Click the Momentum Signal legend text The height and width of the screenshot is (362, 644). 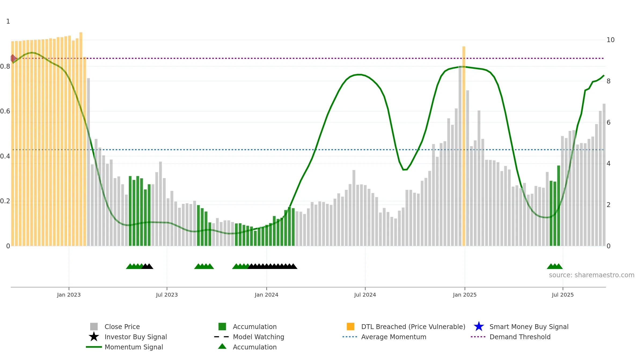134,347
